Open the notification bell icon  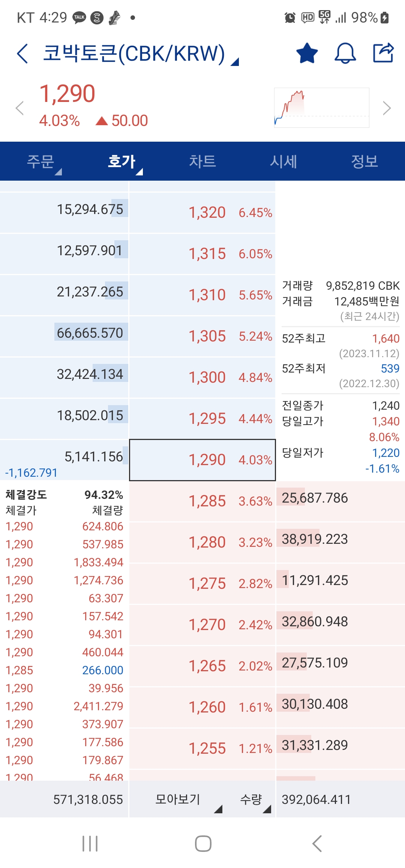pyautogui.click(x=345, y=53)
